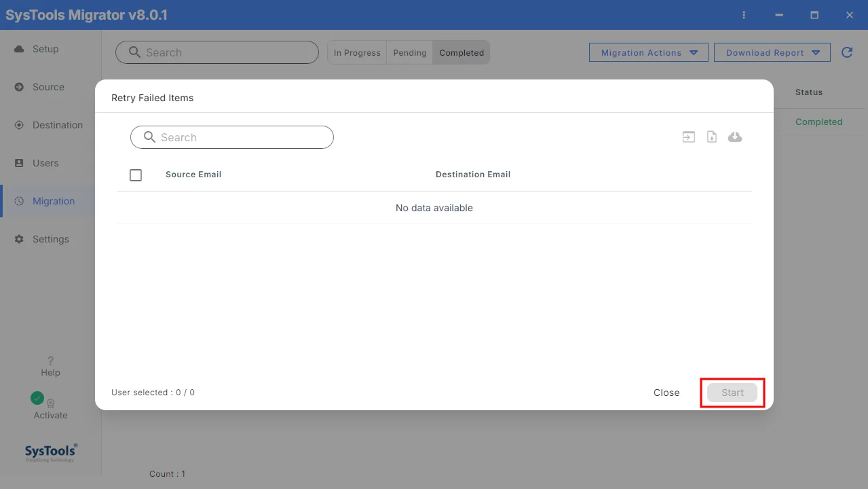The height and width of the screenshot is (489, 868).
Task: Select the Completed tab
Action: coord(461,52)
